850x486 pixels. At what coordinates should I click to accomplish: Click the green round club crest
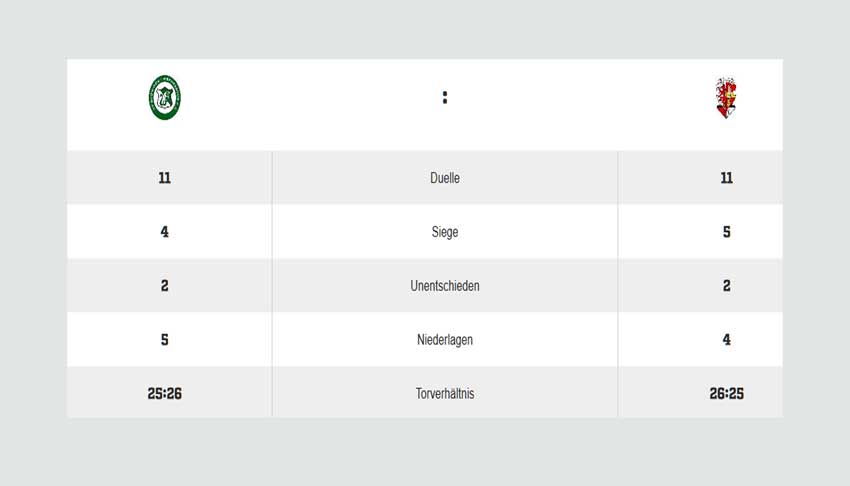tap(165, 98)
